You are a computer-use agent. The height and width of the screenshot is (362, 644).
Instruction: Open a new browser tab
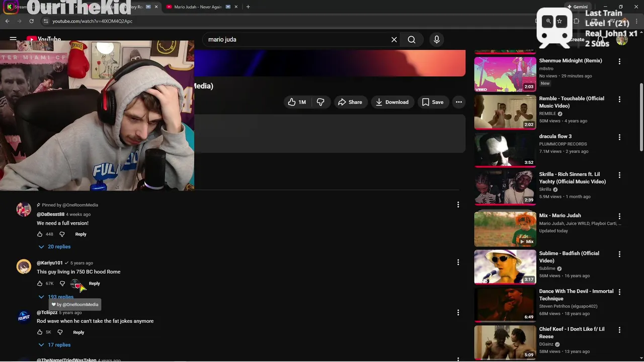(248, 7)
